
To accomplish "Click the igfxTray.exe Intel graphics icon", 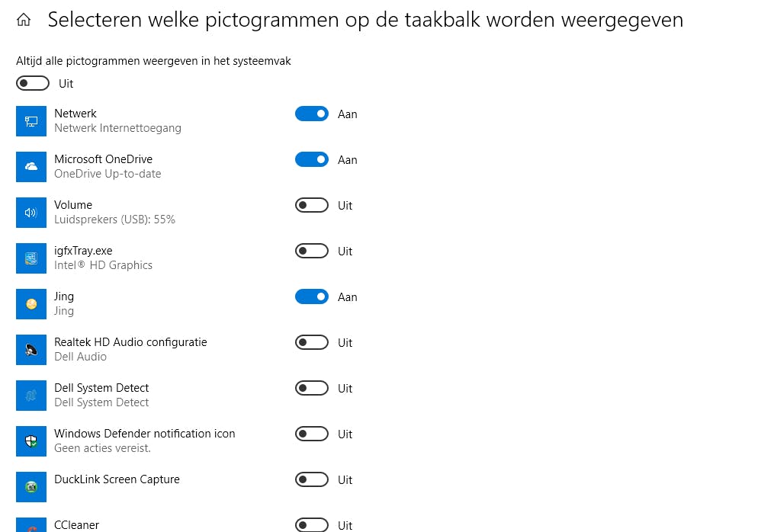I will click(31, 258).
